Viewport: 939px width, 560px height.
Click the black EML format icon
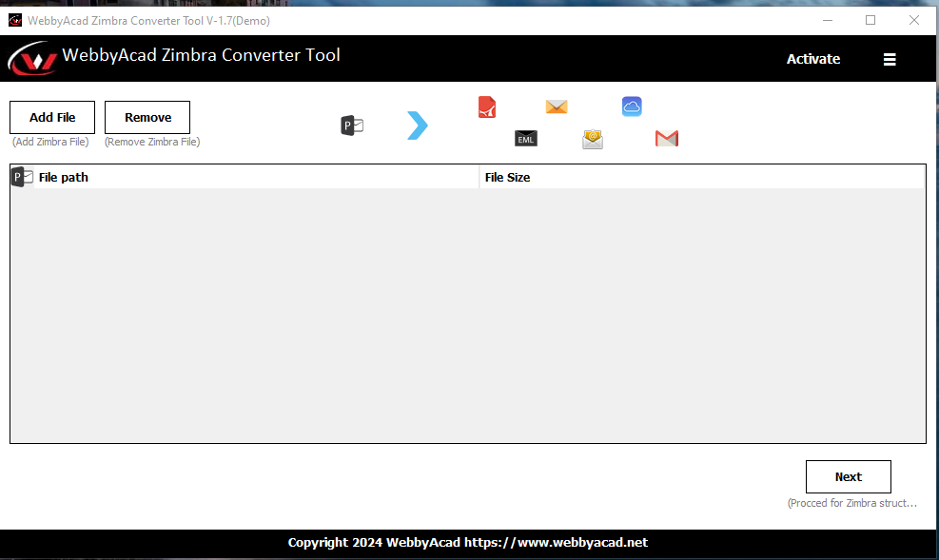526,139
